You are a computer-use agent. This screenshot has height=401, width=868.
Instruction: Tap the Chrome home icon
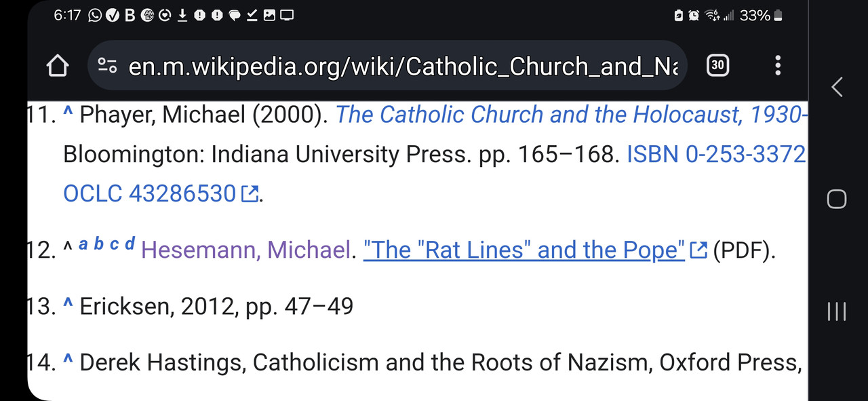(x=58, y=66)
